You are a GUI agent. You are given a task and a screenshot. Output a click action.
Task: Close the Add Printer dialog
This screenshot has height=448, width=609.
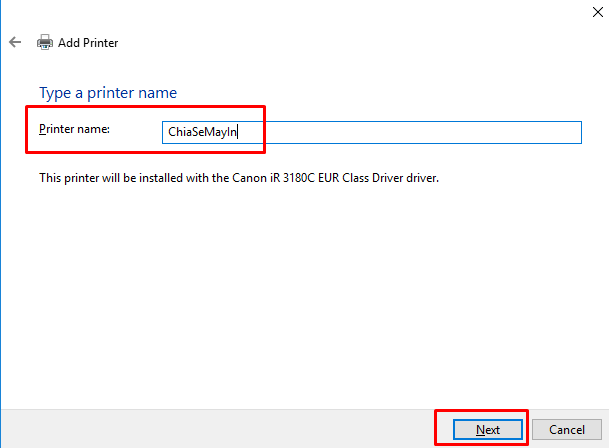598,12
